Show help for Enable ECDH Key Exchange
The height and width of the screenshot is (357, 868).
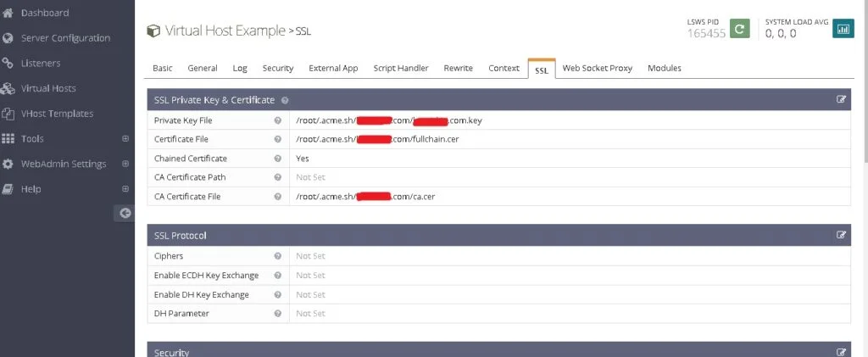pyautogui.click(x=278, y=275)
